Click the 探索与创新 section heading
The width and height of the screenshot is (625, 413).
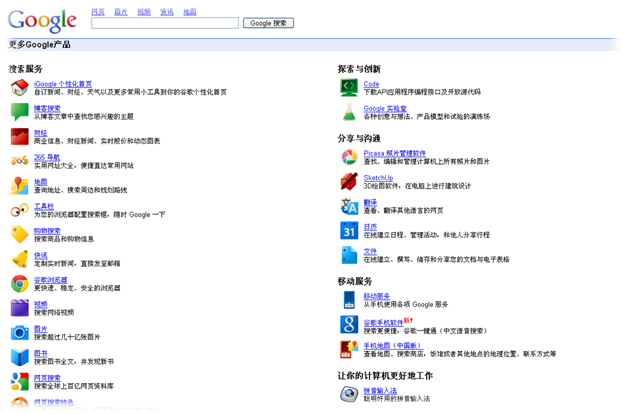tap(359, 69)
